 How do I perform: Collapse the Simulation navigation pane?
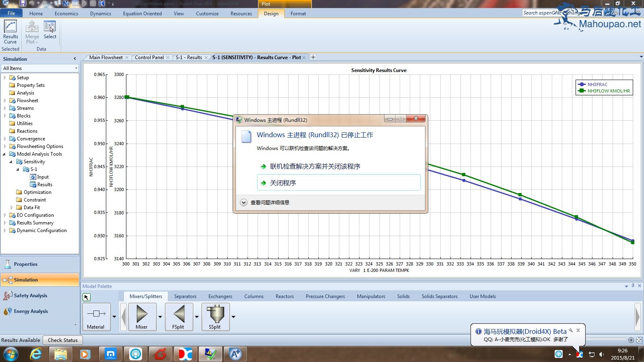75,59
